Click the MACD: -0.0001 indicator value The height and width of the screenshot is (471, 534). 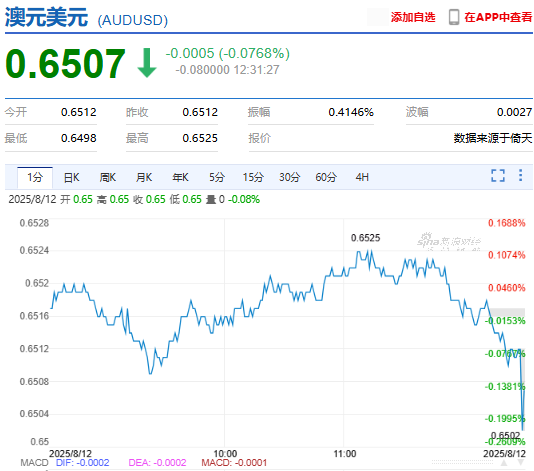pos(234,462)
